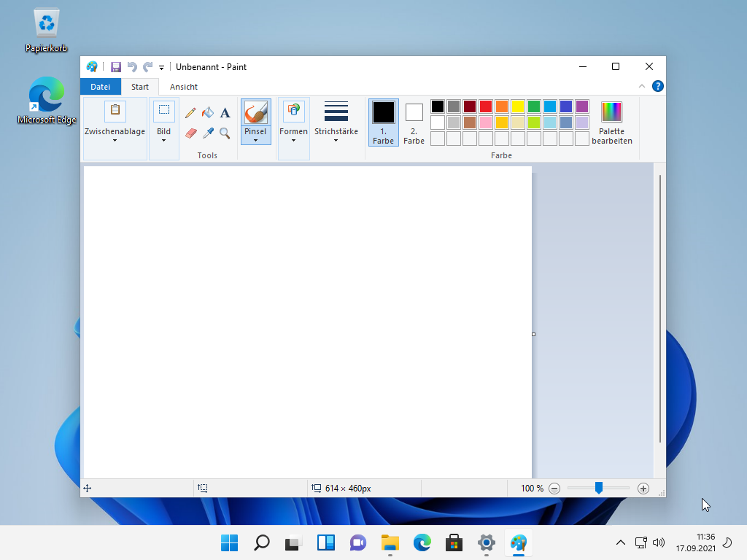Click the 100 % zoom level text
The height and width of the screenshot is (560, 747).
coord(532,489)
